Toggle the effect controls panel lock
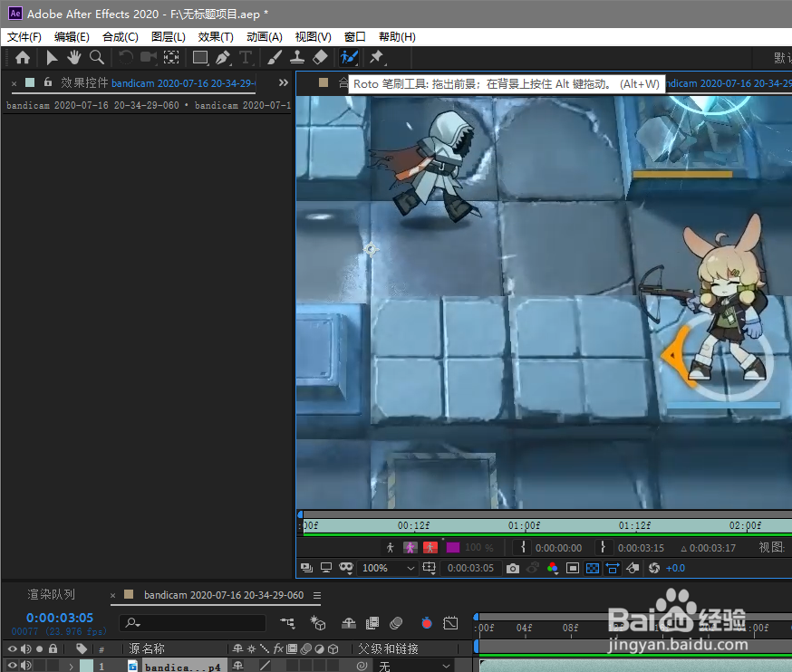 click(48, 82)
